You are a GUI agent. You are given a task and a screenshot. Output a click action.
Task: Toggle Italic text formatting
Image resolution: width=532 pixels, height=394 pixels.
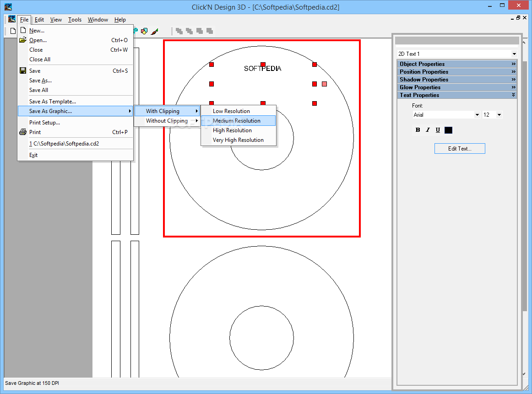(x=428, y=130)
